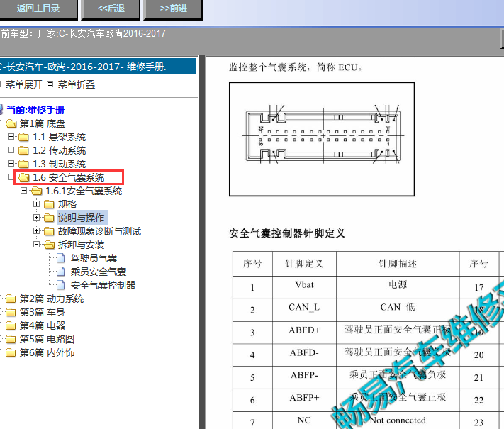Select the 说明与操作 label
The image size is (504, 429).
81,218
